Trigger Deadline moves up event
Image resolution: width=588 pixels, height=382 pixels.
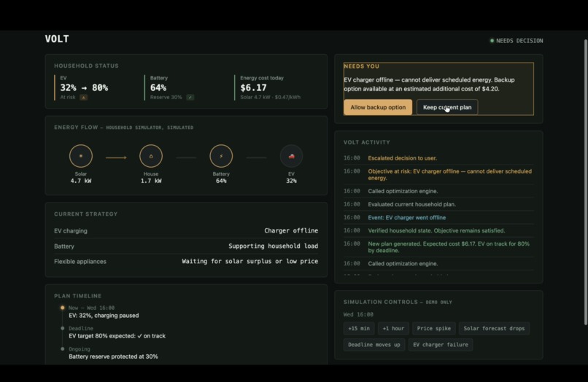374,345
